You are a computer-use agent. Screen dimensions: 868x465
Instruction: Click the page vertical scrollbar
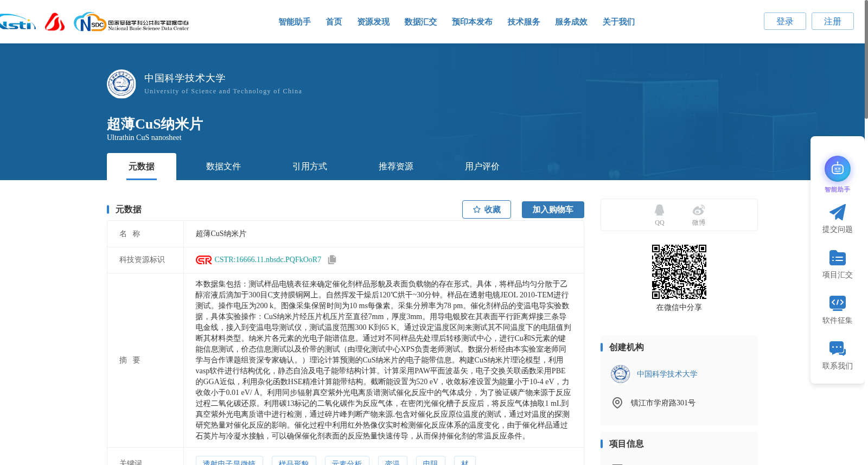tap(866, 60)
